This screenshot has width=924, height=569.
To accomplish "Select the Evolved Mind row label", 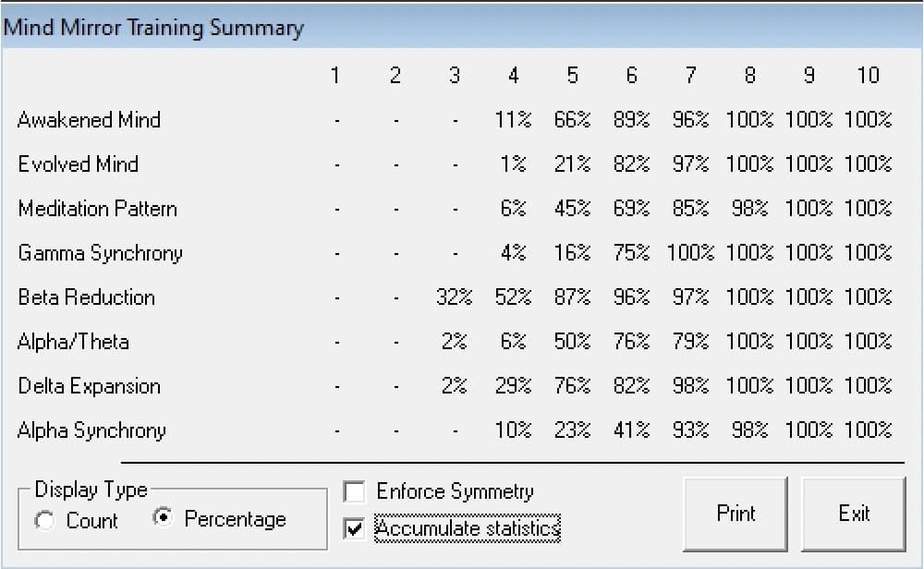I will (78, 164).
